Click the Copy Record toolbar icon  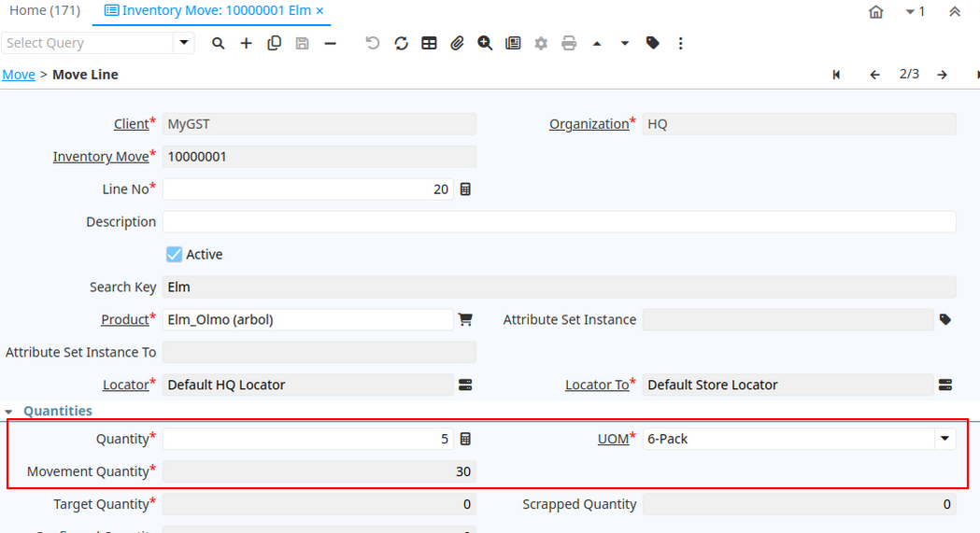274,43
